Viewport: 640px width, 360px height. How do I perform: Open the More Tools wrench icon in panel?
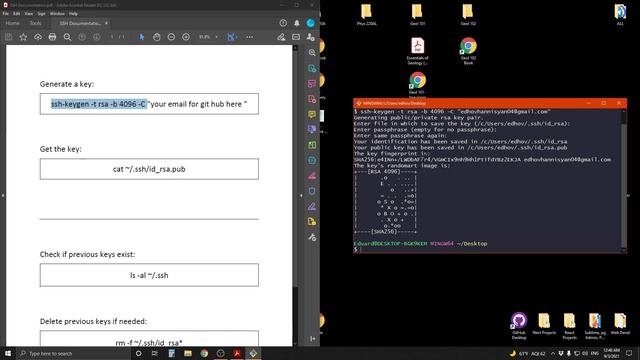tap(312, 237)
